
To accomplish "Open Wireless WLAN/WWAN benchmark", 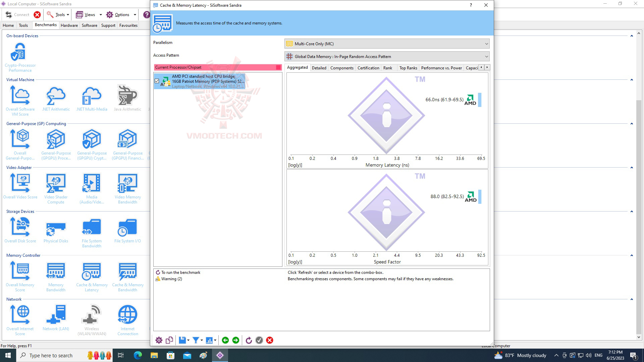I will click(92, 320).
